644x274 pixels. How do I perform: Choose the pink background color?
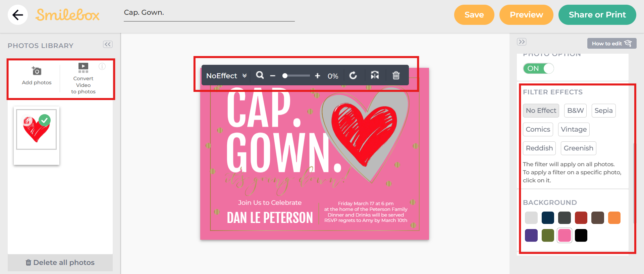pos(565,235)
